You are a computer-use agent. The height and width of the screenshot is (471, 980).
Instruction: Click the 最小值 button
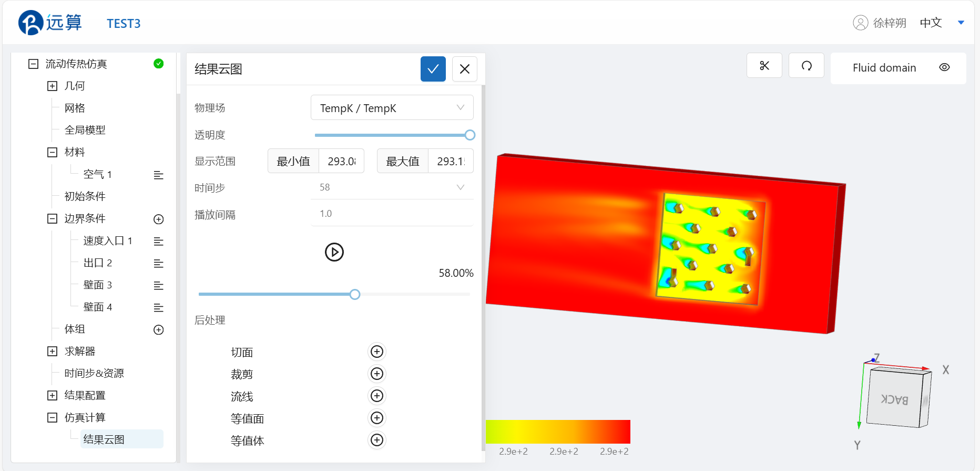click(x=293, y=161)
